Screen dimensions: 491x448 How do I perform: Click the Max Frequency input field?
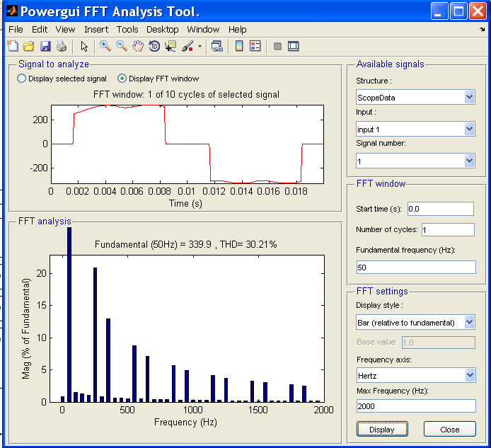pyautogui.click(x=416, y=406)
